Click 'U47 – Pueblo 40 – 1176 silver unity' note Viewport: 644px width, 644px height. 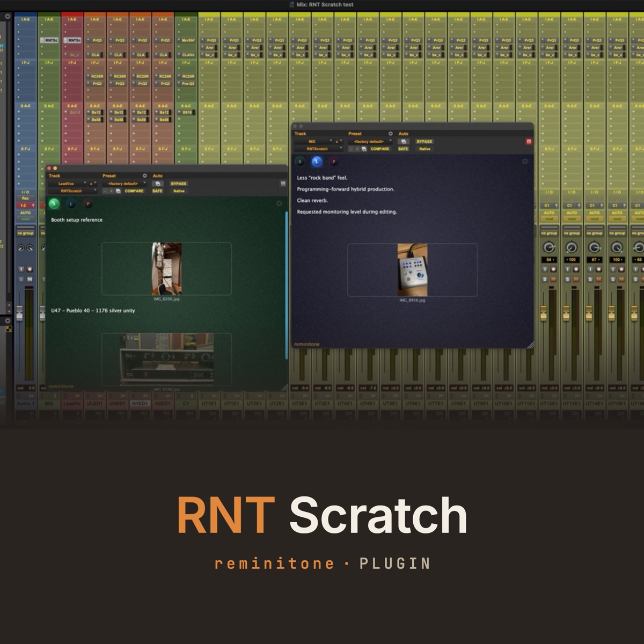(93, 311)
